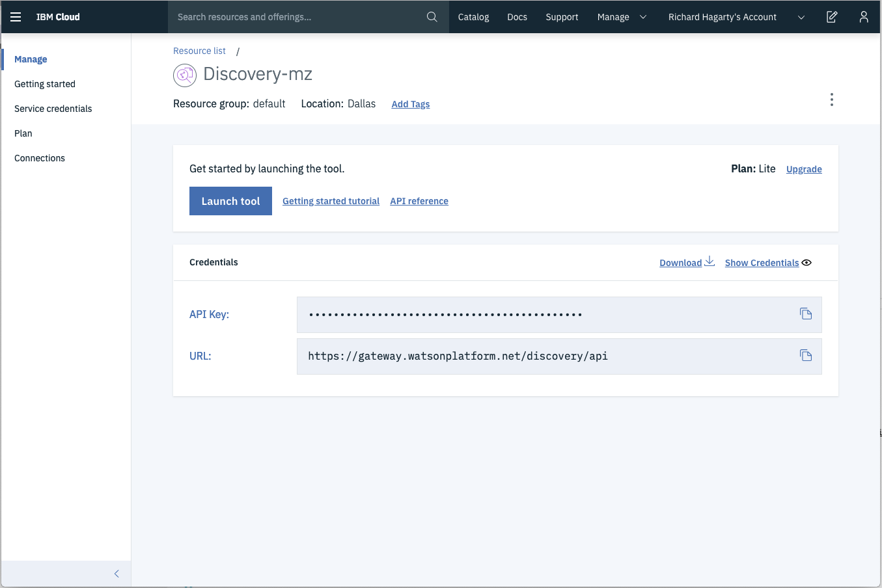Open the feedback edit icon in header

[832, 17]
